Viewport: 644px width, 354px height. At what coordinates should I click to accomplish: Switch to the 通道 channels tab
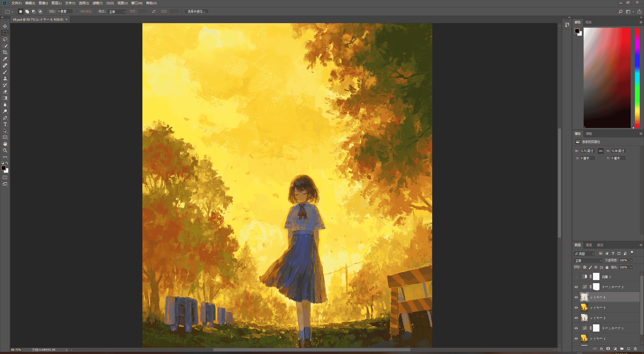tap(589, 245)
